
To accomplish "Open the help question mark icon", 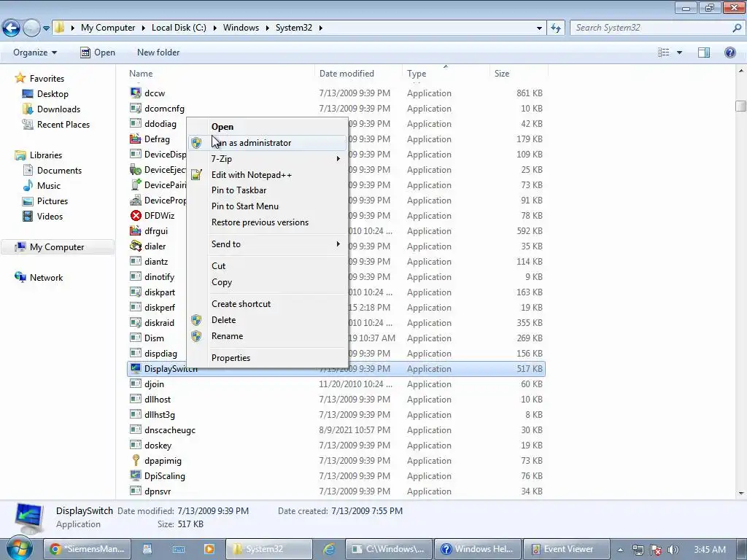I will (729, 52).
